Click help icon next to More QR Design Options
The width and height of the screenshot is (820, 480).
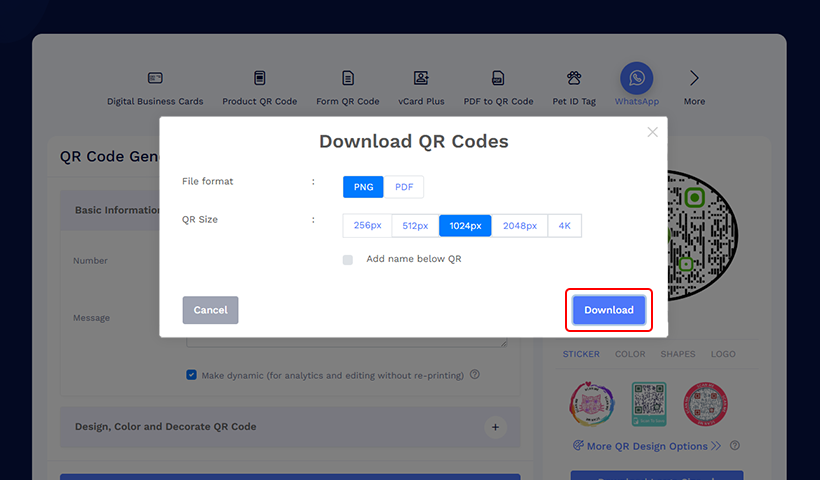tap(735, 445)
